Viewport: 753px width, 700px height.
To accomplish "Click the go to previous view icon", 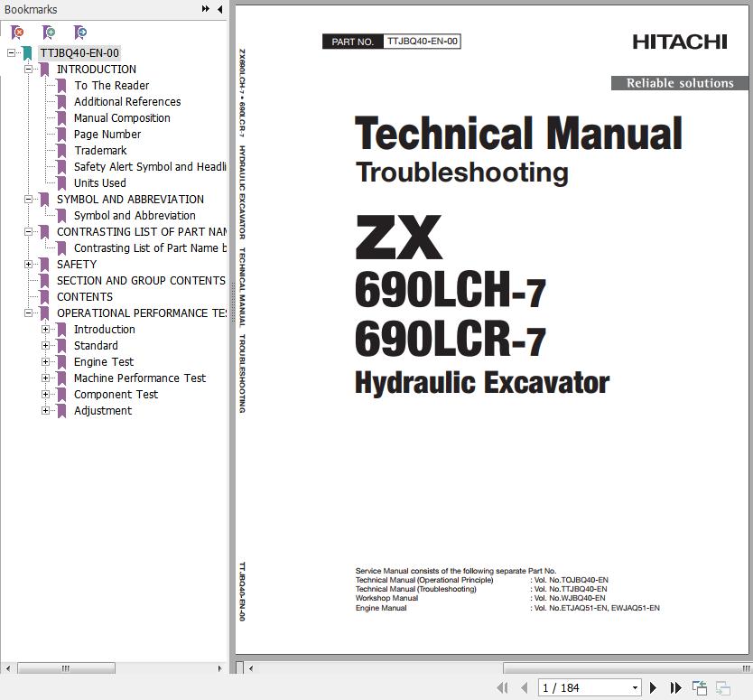I will point(700,688).
